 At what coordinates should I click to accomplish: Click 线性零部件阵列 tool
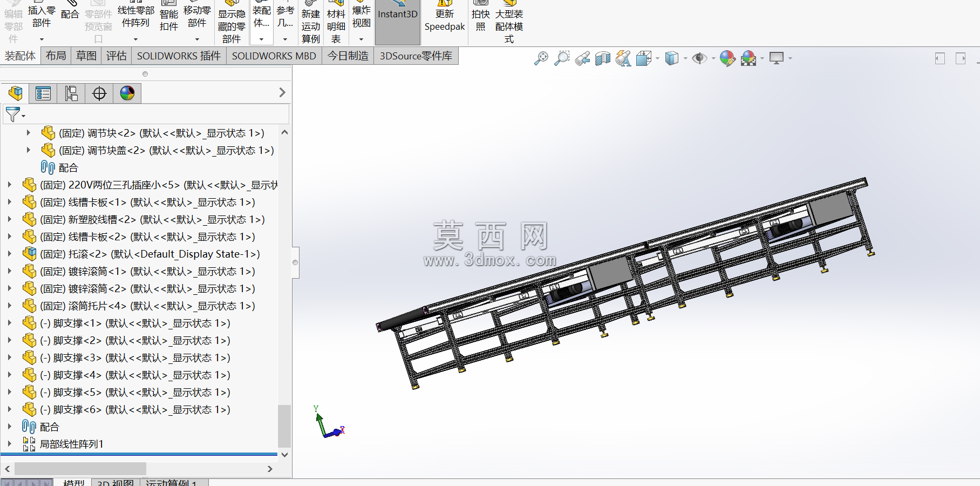(x=136, y=16)
